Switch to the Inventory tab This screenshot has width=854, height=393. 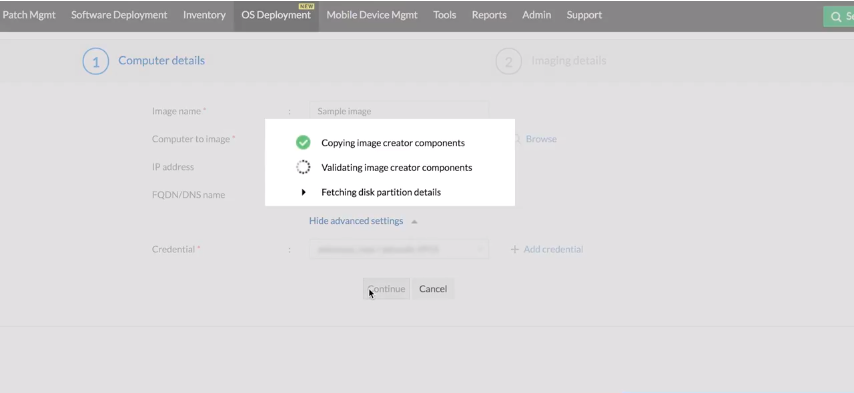[204, 15]
